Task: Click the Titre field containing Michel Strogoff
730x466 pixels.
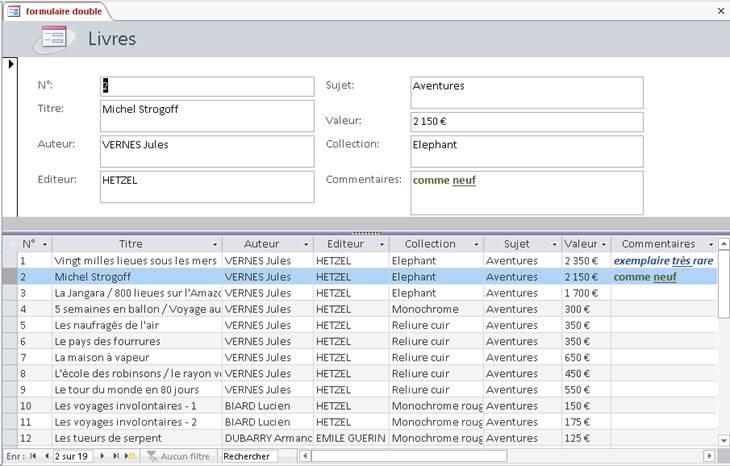Action: (x=207, y=116)
